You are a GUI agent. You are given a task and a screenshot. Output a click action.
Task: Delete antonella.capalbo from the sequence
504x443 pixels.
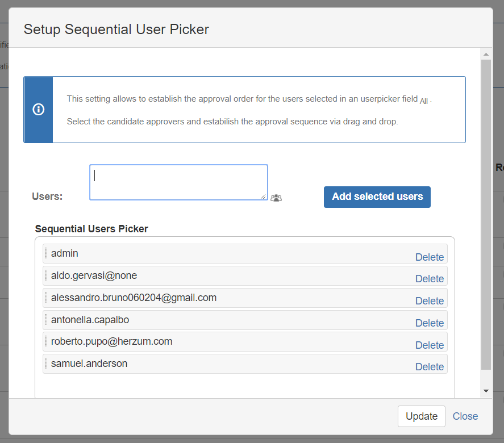coord(430,323)
